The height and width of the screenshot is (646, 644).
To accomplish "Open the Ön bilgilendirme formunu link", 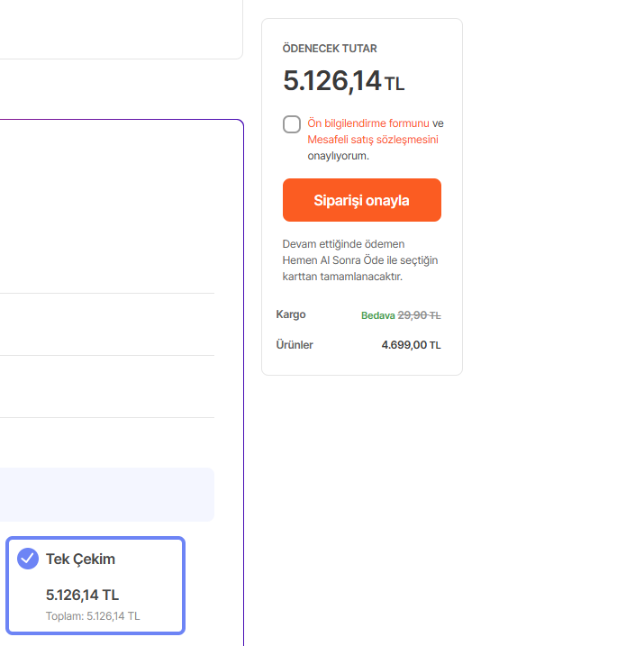I will pyautogui.click(x=367, y=123).
